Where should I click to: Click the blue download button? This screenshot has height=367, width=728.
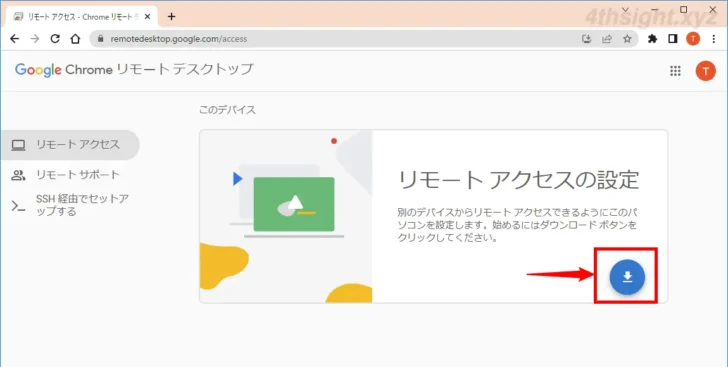[627, 277]
